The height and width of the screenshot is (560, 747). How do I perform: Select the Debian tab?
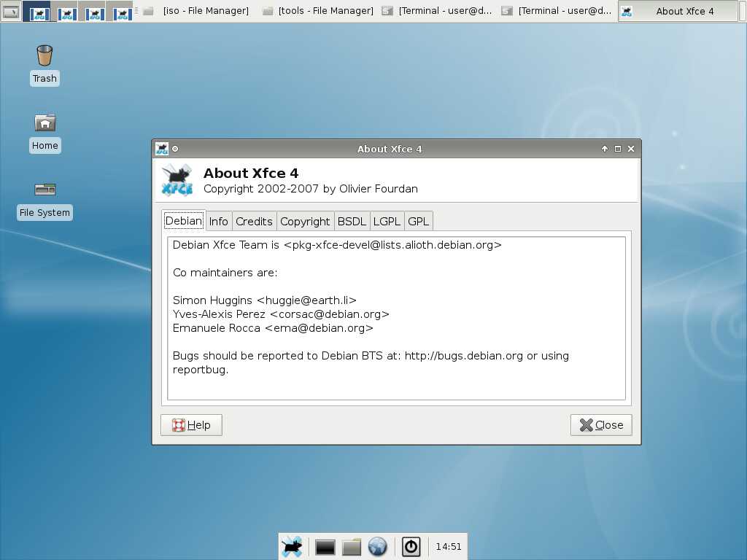(183, 221)
